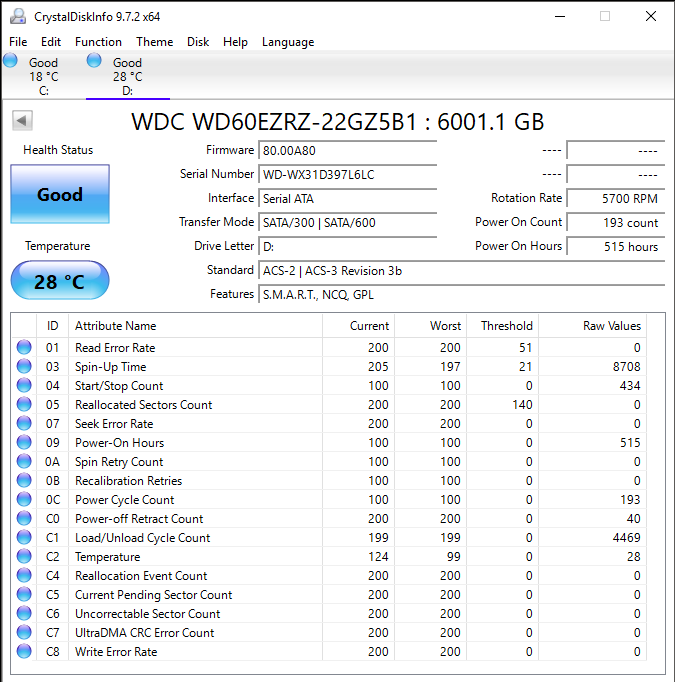Screen dimensions: 675x682
Task: Click the Current column header
Action: (358, 326)
